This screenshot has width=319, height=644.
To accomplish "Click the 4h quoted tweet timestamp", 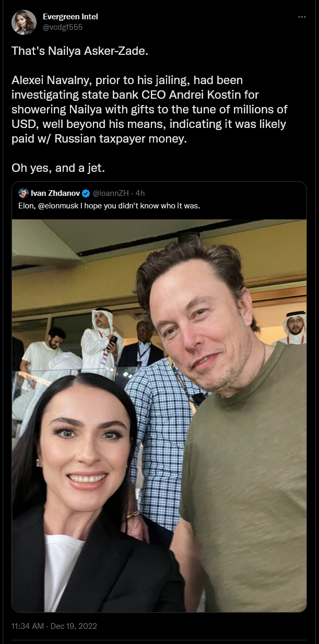I will [x=140, y=193].
